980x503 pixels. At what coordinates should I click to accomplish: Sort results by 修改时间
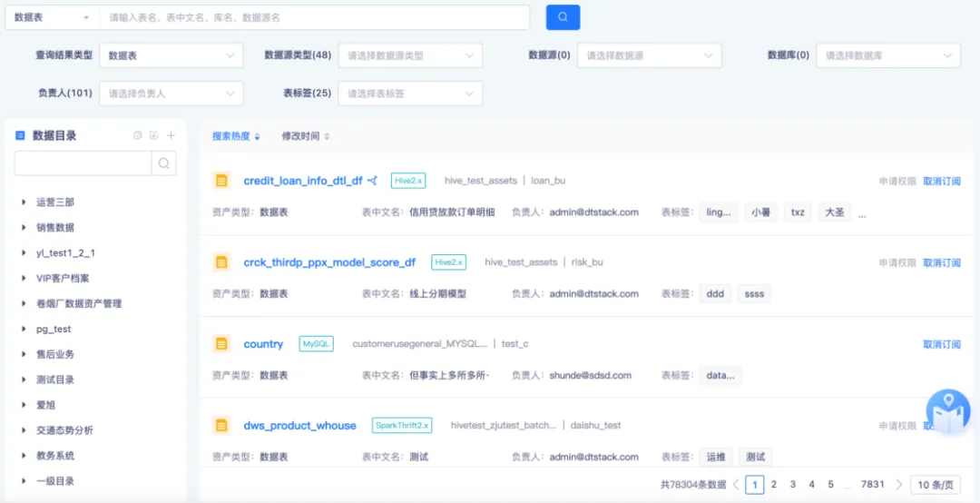(305, 136)
